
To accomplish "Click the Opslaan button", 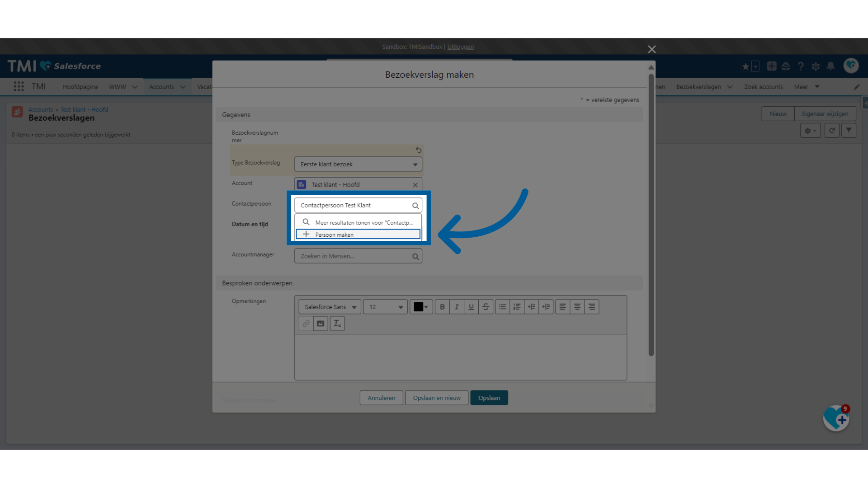I will tap(489, 398).
